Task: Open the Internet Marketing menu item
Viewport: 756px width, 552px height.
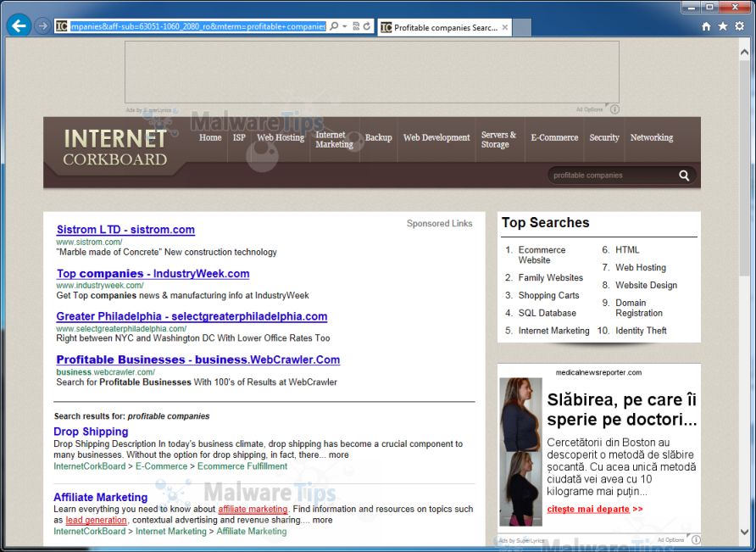Action: click(x=334, y=139)
